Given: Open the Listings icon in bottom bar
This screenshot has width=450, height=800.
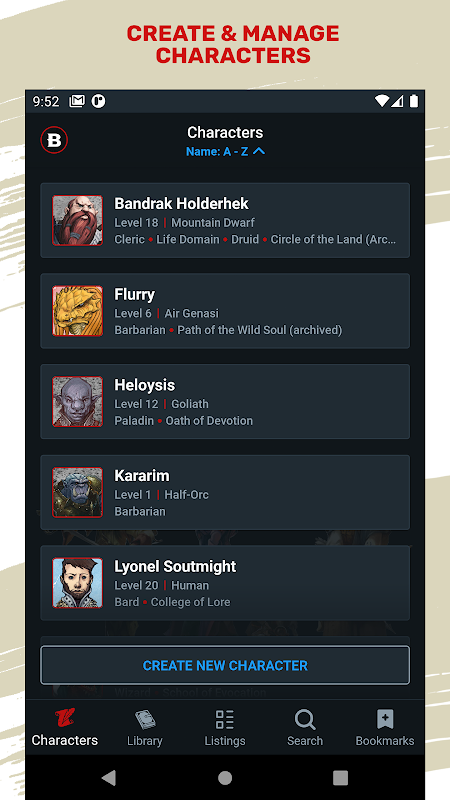Looking at the screenshot, I should (x=224, y=719).
